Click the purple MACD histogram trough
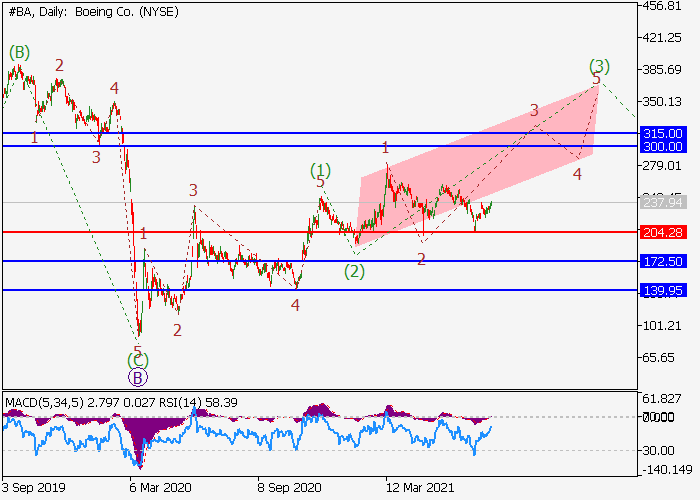700x500 pixels. (139, 442)
